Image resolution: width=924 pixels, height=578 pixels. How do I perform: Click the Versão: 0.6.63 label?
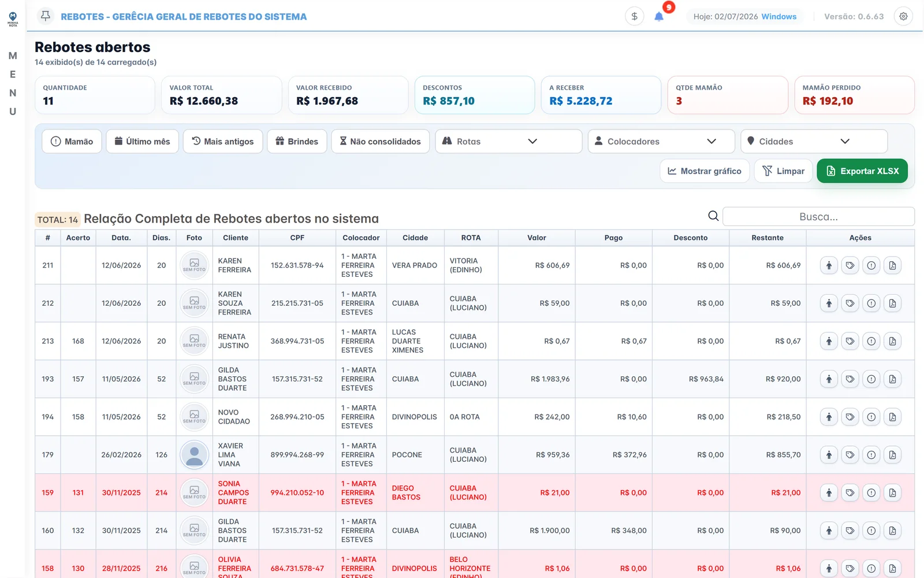(x=854, y=17)
